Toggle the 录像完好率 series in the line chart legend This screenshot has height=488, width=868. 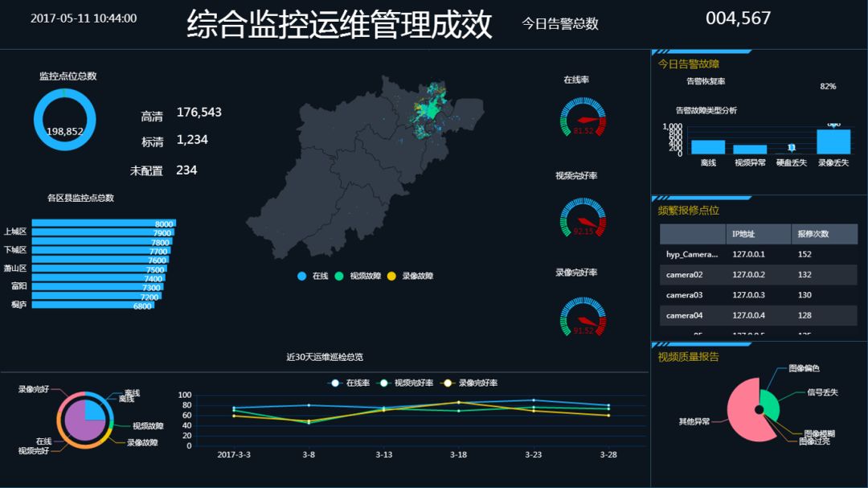pyautogui.click(x=473, y=383)
